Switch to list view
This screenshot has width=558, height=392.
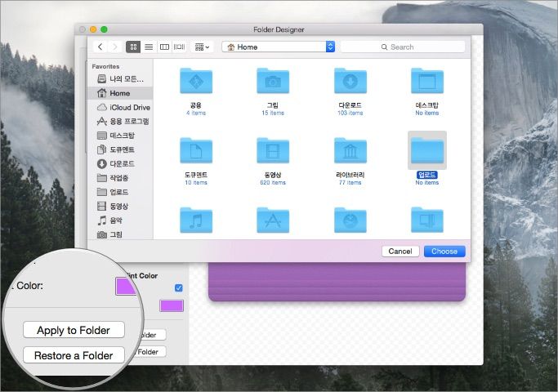[149, 47]
